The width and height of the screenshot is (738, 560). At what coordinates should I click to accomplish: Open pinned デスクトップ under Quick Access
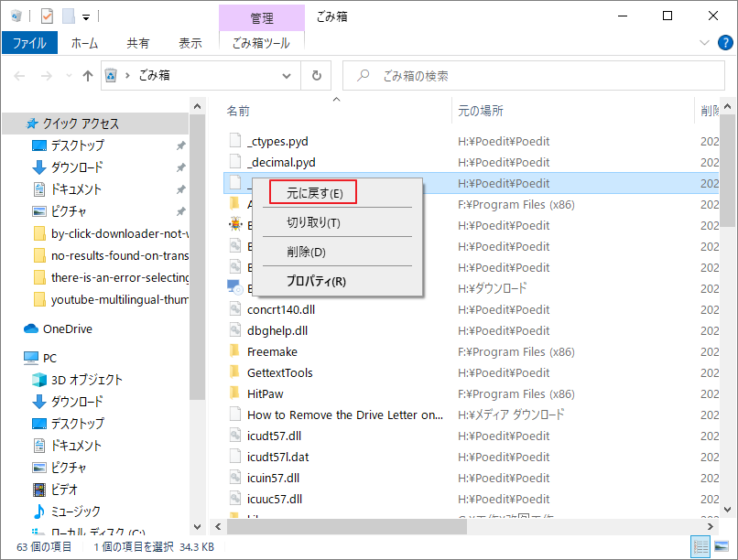click(78, 145)
